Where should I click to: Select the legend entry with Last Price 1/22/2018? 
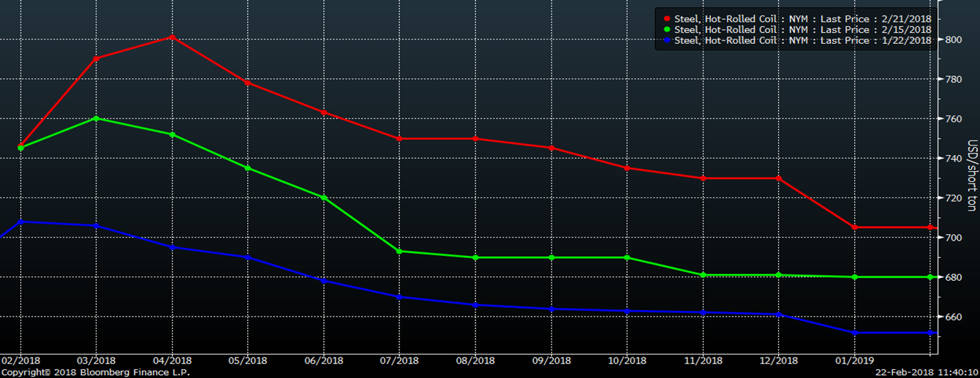[x=802, y=41]
